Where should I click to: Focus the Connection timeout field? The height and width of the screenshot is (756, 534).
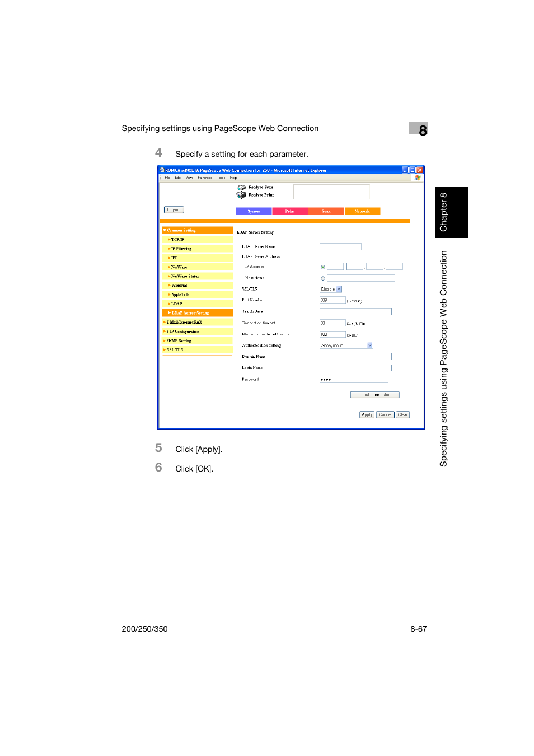[332, 323]
